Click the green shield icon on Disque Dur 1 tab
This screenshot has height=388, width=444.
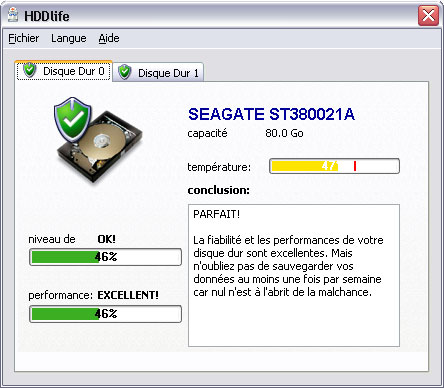click(x=125, y=72)
